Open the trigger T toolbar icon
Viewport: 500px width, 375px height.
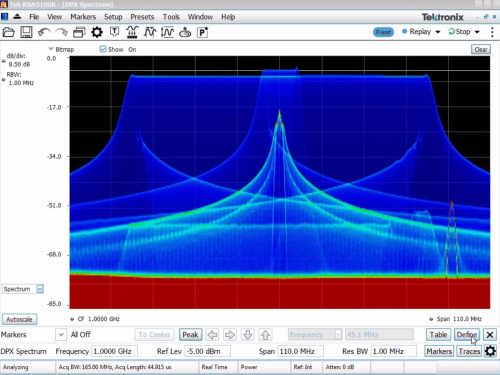(114, 32)
